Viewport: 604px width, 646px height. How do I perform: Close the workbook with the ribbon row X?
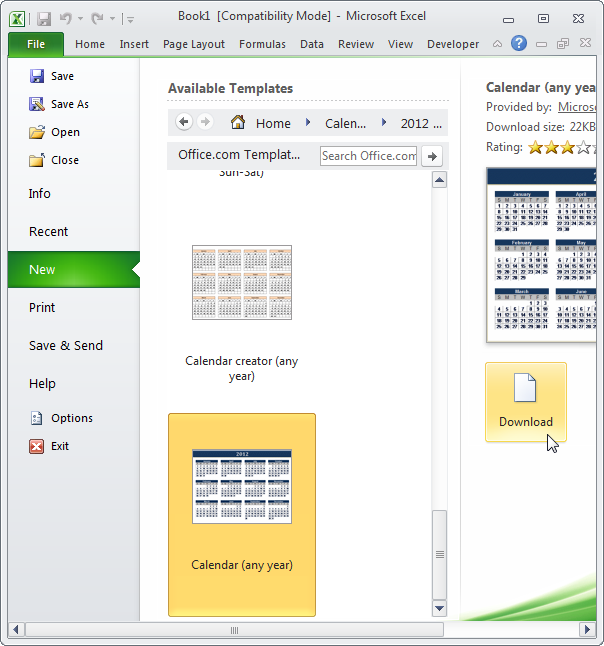585,43
